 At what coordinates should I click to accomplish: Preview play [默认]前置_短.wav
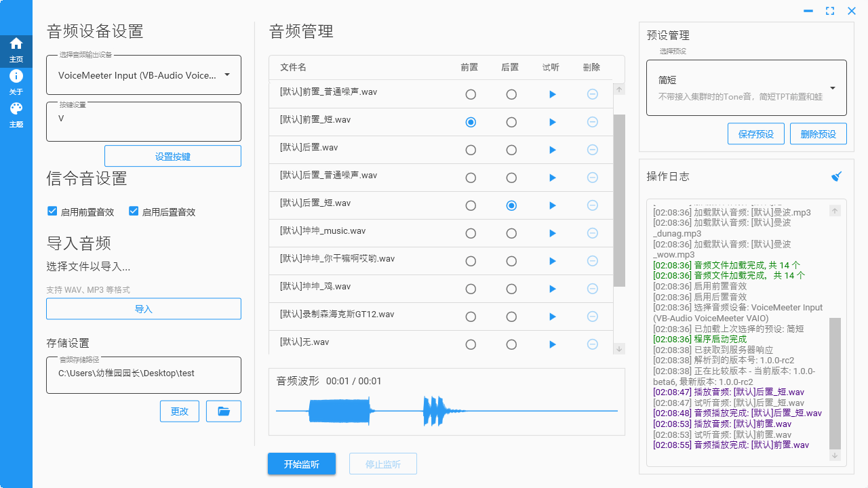pyautogui.click(x=552, y=122)
